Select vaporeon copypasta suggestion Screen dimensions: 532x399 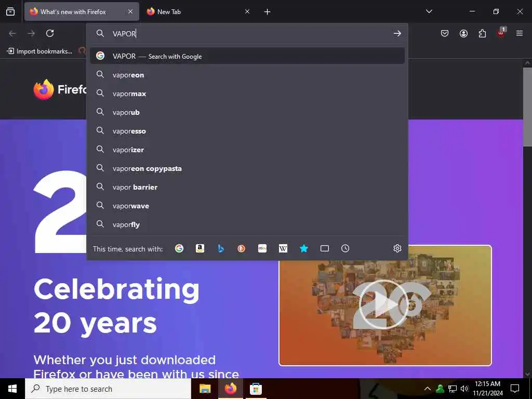(247, 168)
